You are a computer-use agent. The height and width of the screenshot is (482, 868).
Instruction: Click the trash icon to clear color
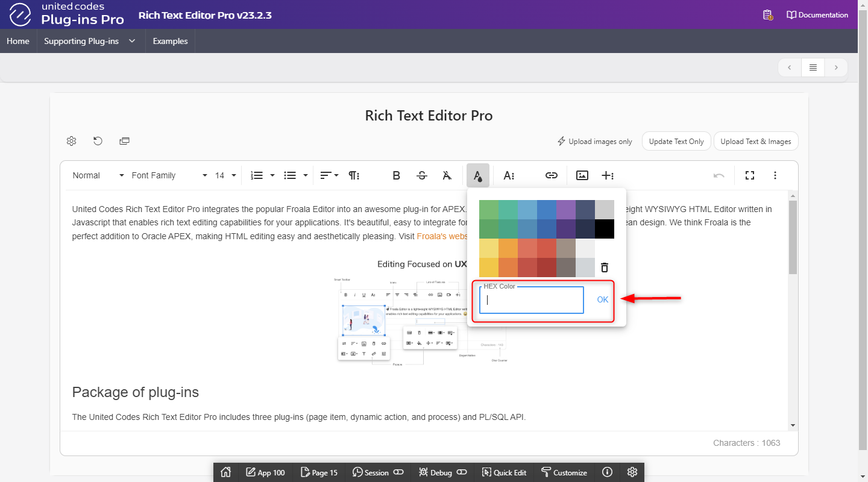point(605,268)
